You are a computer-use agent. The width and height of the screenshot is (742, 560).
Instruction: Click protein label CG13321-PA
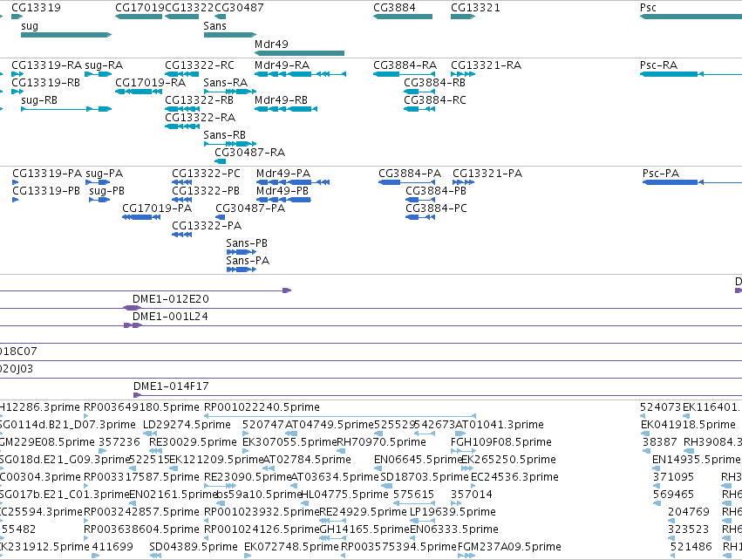487,174
